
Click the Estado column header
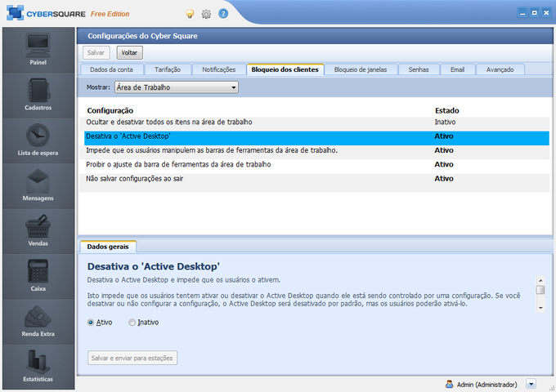(446, 111)
